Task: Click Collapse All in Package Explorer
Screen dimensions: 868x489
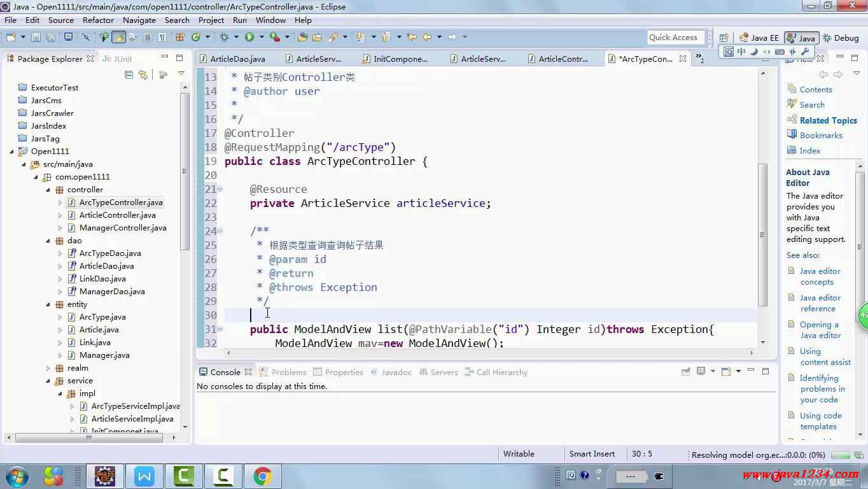Action: (x=129, y=75)
